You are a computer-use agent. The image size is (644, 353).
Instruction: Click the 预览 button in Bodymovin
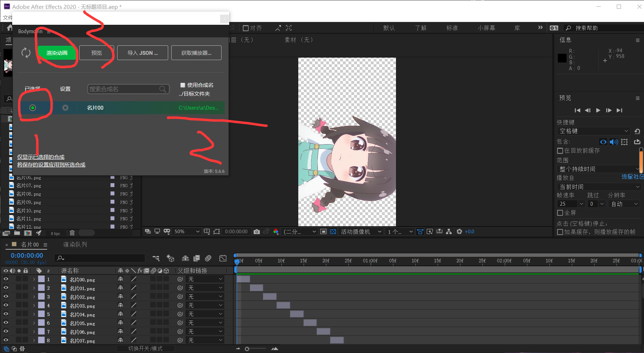(97, 53)
